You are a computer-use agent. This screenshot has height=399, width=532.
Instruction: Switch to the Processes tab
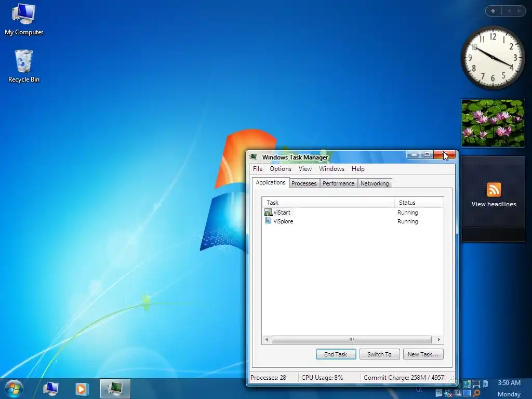point(304,183)
